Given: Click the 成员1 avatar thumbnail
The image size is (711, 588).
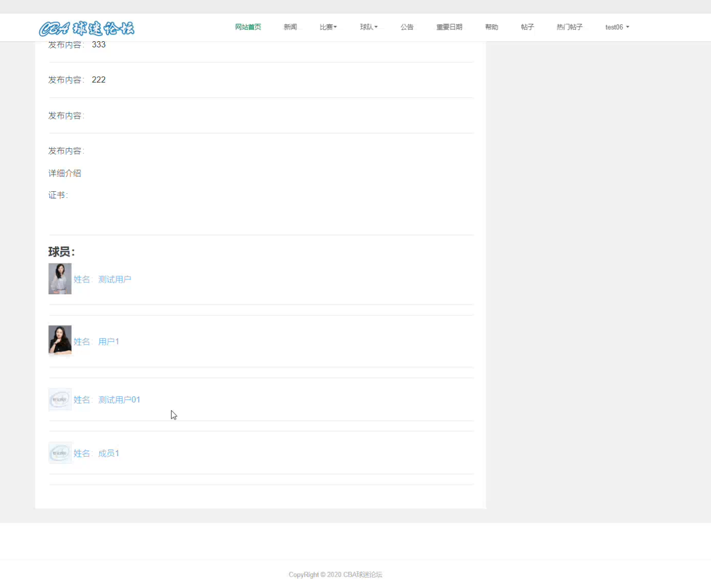Looking at the screenshot, I should click(60, 452).
